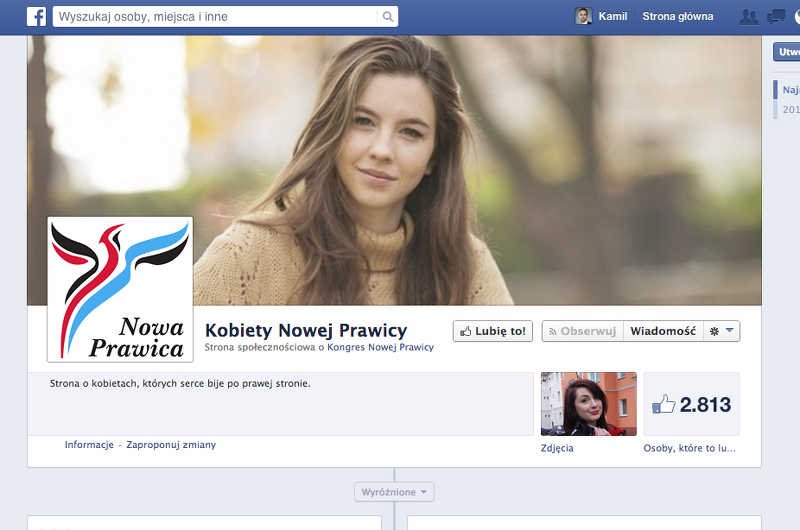The height and width of the screenshot is (530, 800).
Task: Open the friend requests icon
Action: click(747, 16)
